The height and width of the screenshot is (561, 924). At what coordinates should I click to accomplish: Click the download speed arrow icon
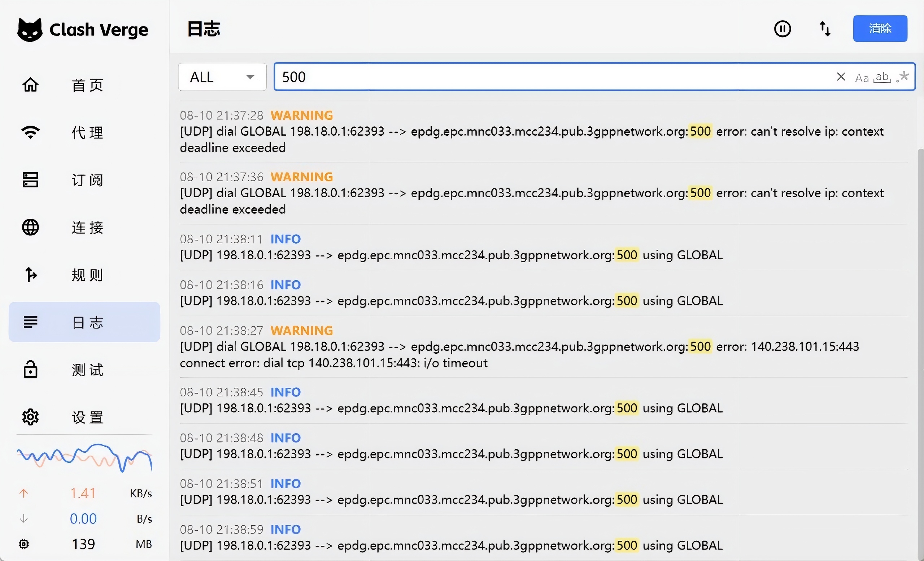[x=23, y=519]
